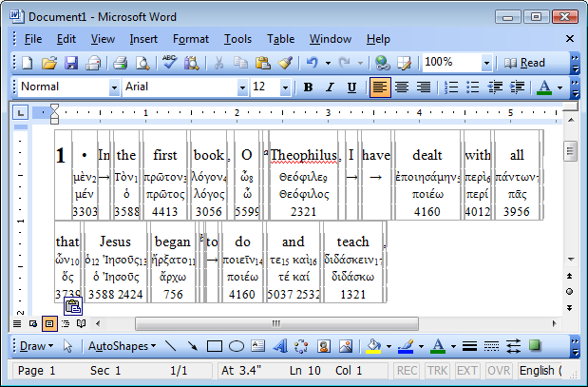
Task: Insert Picture from file
Action: pyautogui.click(x=346, y=346)
